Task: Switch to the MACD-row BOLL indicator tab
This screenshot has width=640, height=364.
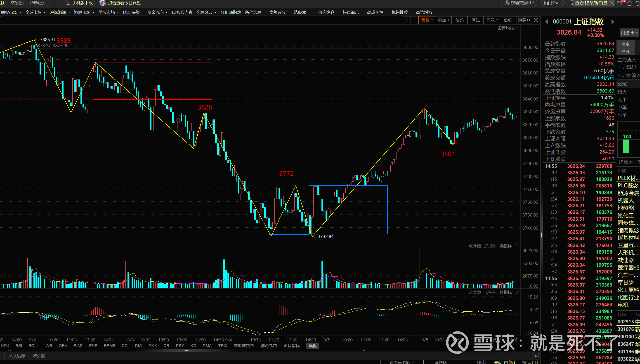Action: pyautogui.click(x=33, y=345)
